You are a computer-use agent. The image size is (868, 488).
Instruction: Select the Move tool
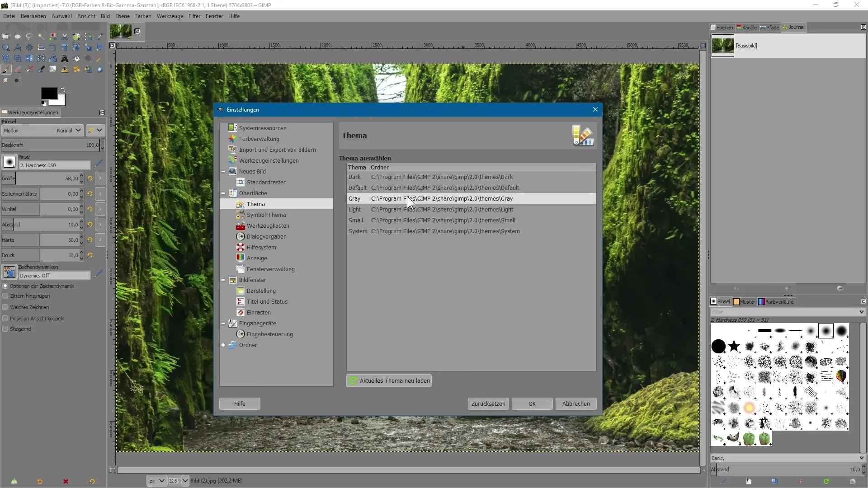click(29, 47)
